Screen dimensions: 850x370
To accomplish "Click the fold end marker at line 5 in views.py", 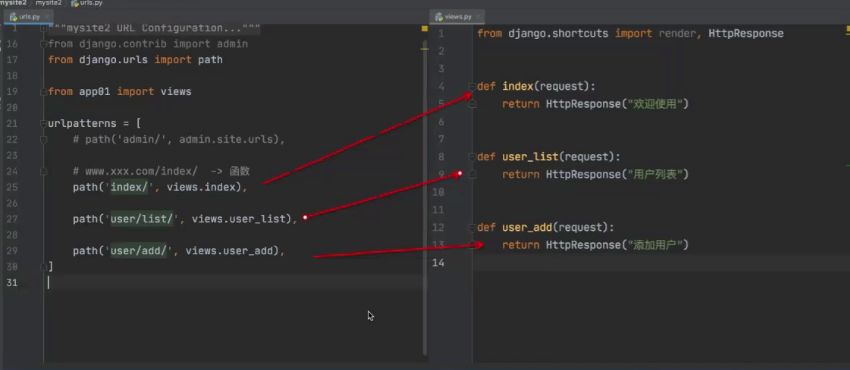I will pos(472,104).
